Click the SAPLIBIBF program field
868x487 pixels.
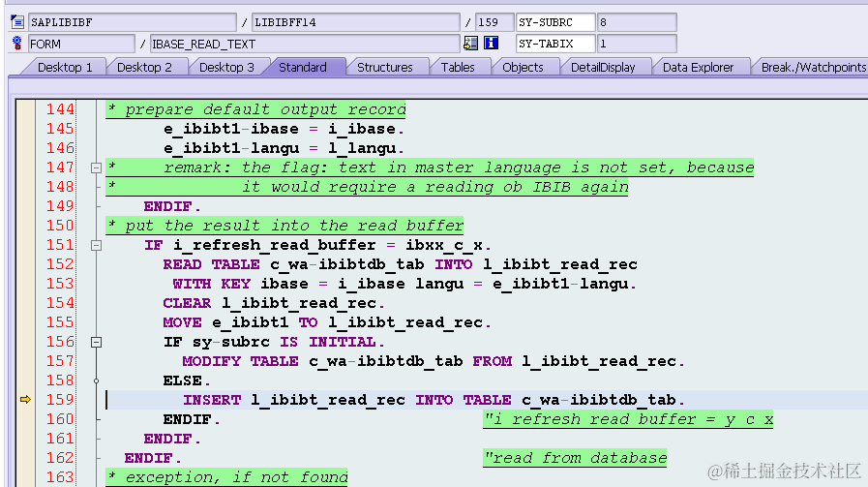pos(133,22)
